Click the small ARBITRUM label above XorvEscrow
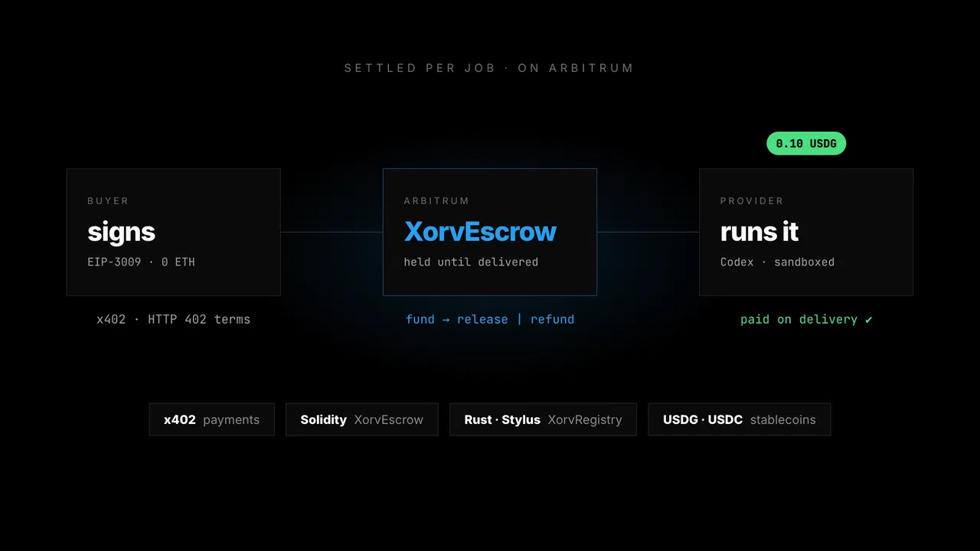Viewport: 980px width, 551px height. click(x=436, y=201)
